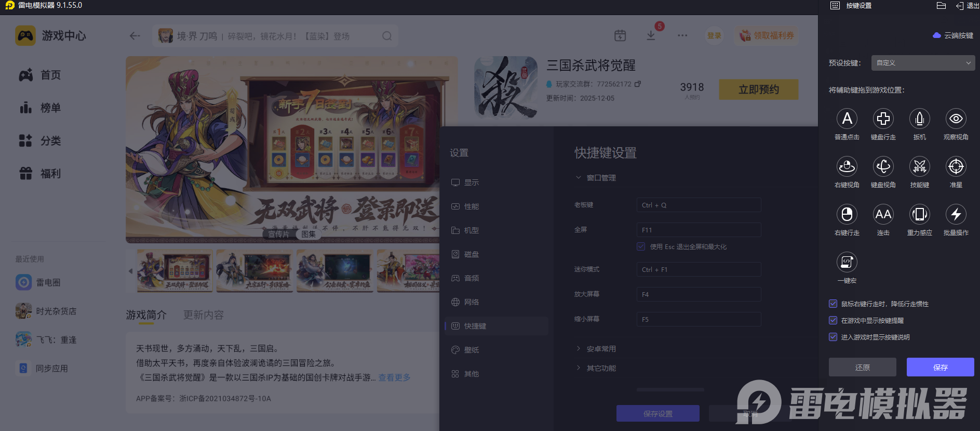980x431 pixels.
Task: Go back with the left arrow
Action: [x=135, y=36]
